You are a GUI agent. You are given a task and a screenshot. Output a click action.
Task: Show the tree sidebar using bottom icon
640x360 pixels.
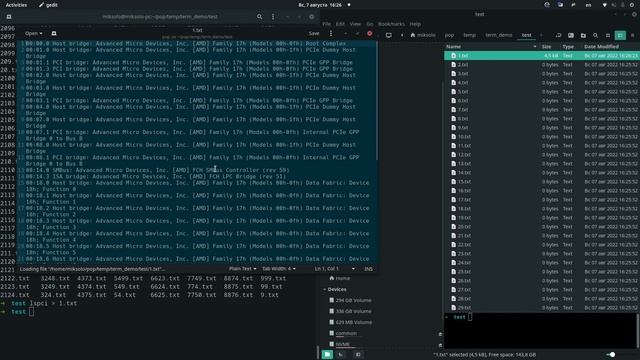pyautogui.click(x=341, y=354)
